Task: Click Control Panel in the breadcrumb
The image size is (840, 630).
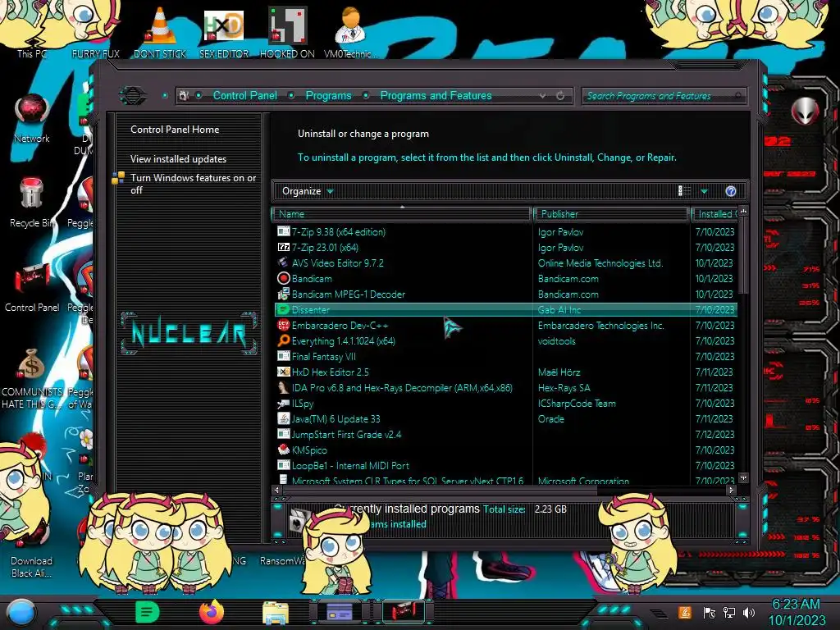Action: [x=244, y=96]
